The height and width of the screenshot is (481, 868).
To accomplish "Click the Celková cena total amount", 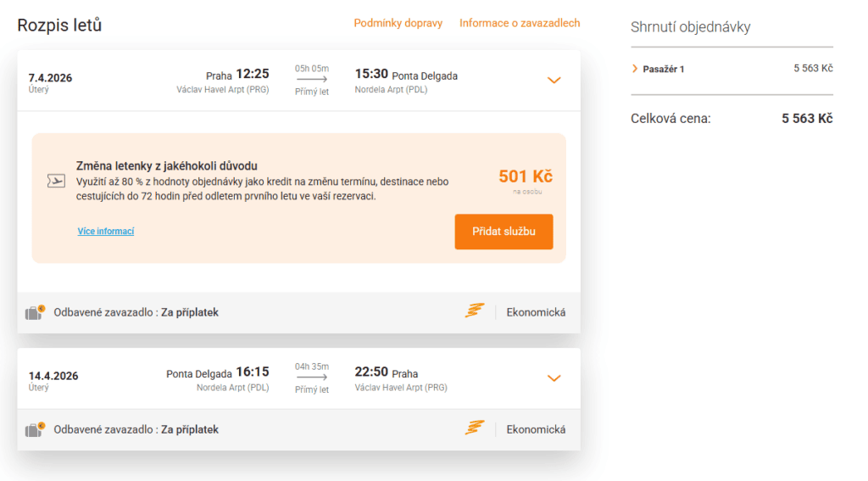I will point(807,119).
